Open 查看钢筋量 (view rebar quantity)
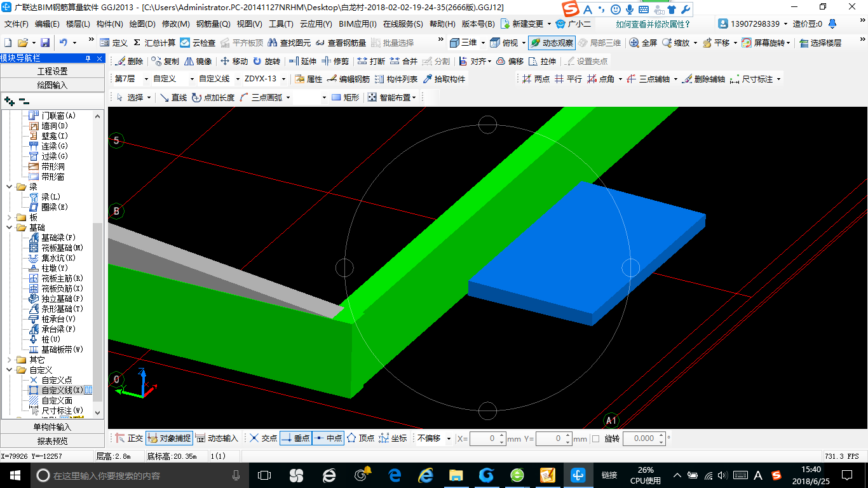Image resolution: width=868 pixels, height=488 pixels. [341, 43]
